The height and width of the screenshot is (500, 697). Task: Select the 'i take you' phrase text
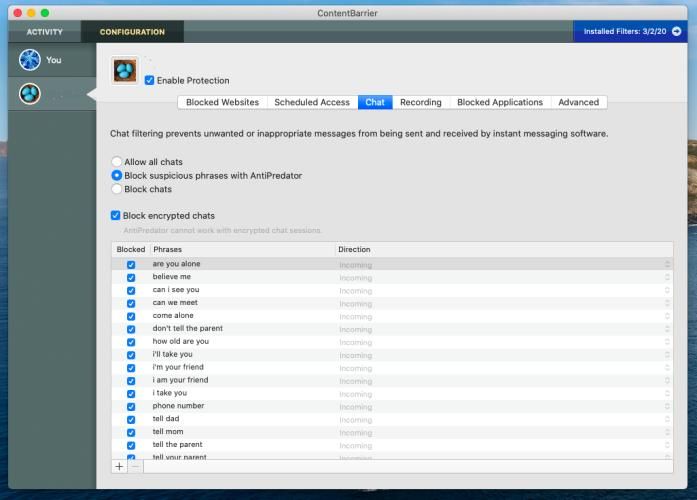pyautogui.click(x=170, y=392)
